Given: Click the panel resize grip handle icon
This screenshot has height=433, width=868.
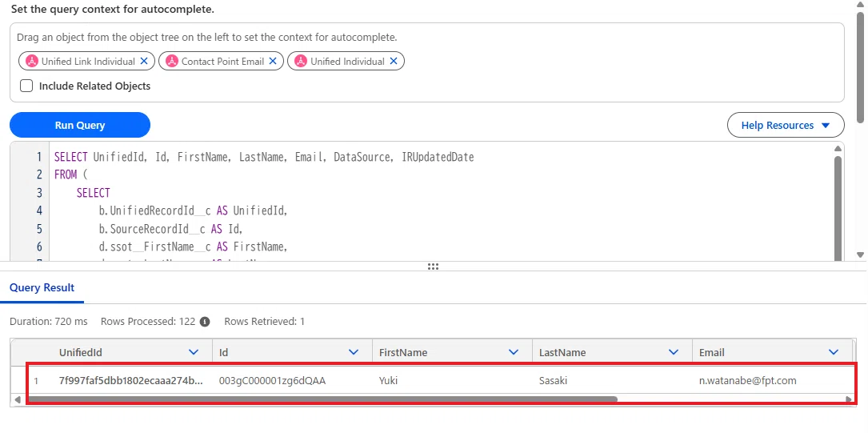Looking at the screenshot, I should (x=433, y=267).
